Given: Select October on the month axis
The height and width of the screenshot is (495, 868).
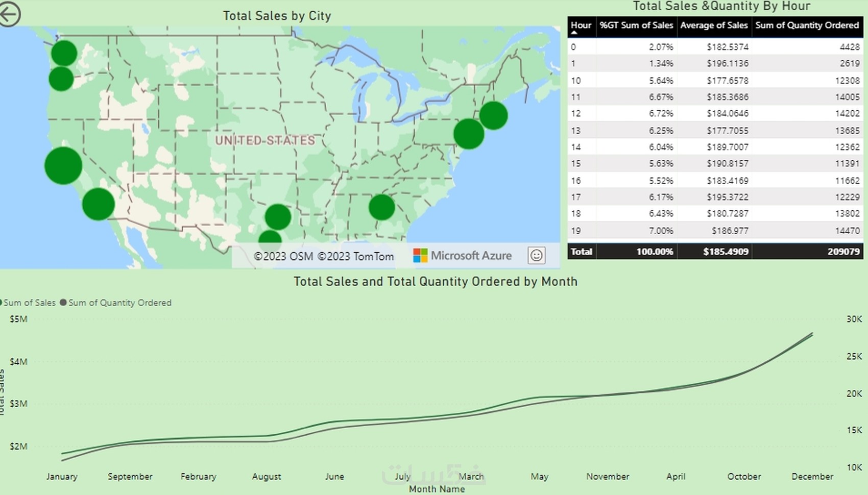Looking at the screenshot, I should (744, 476).
